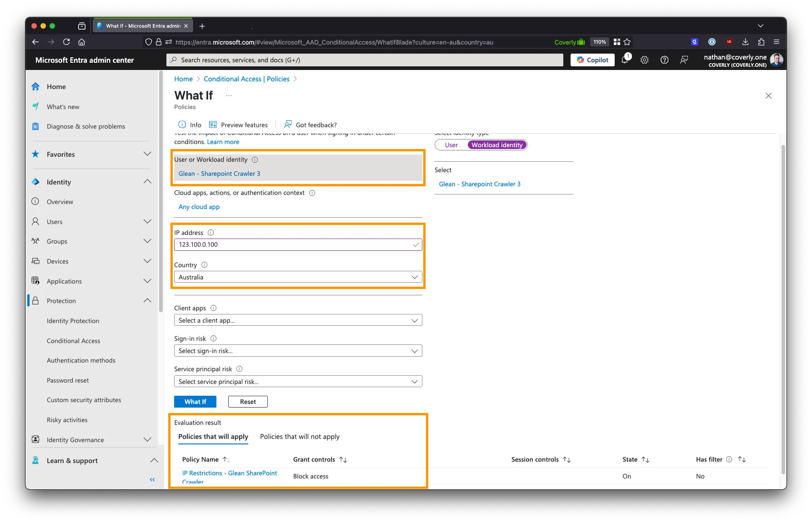
Task: Click info icon beside Has filter column
Action: coord(729,459)
